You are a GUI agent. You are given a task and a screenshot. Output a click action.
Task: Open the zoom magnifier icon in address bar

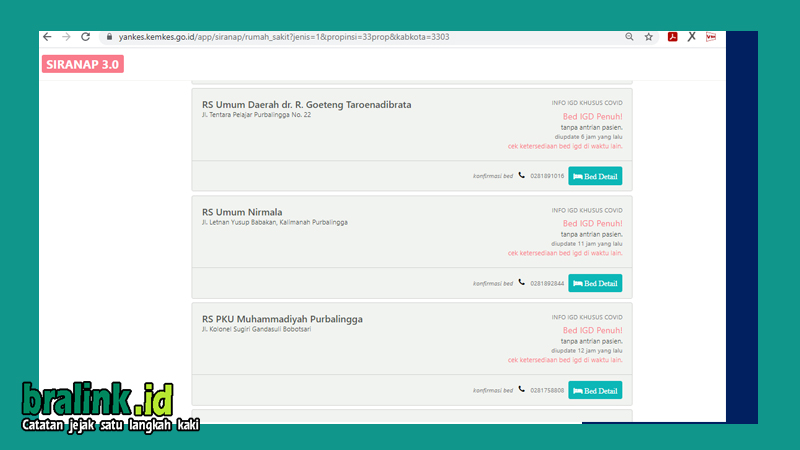point(629,37)
